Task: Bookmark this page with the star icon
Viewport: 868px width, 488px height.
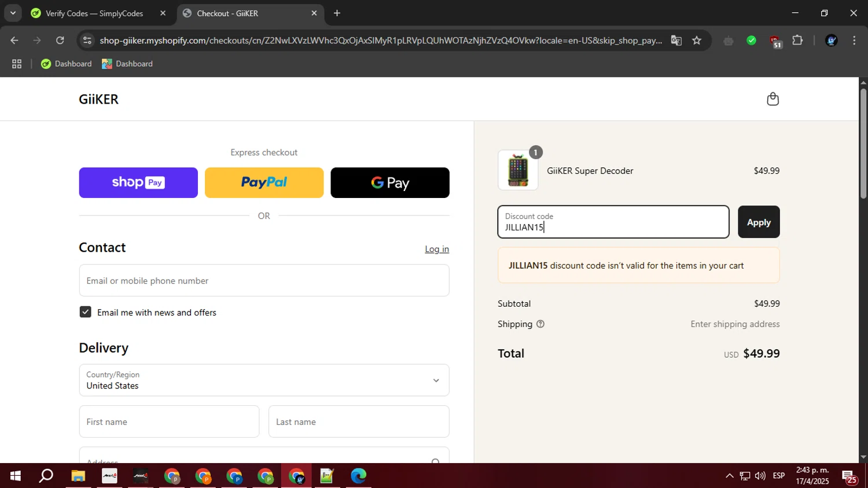Action: (697, 41)
